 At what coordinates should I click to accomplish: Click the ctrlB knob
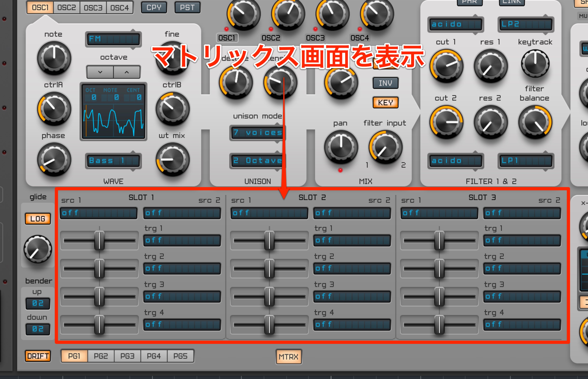(x=172, y=109)
